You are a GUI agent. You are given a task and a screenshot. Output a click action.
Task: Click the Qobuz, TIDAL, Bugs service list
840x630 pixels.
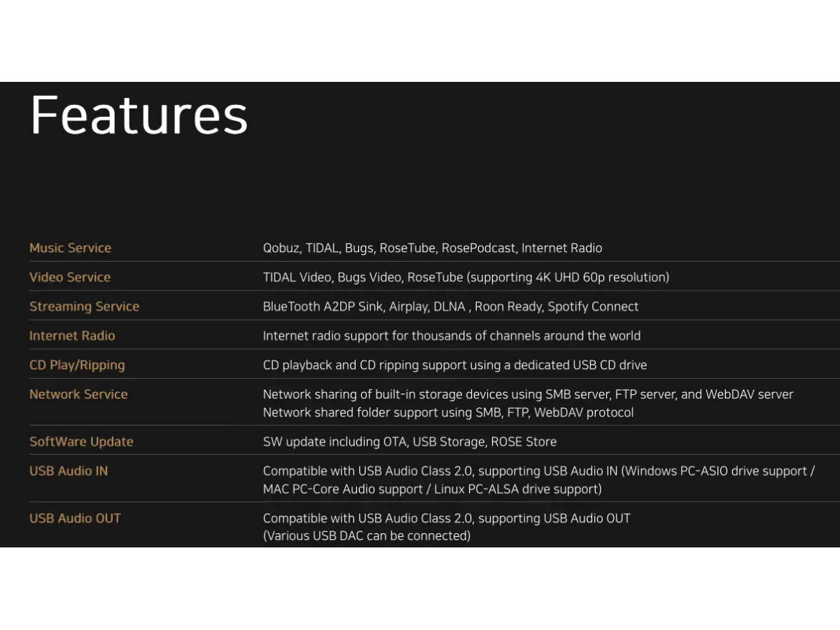[x=433, y=248]
